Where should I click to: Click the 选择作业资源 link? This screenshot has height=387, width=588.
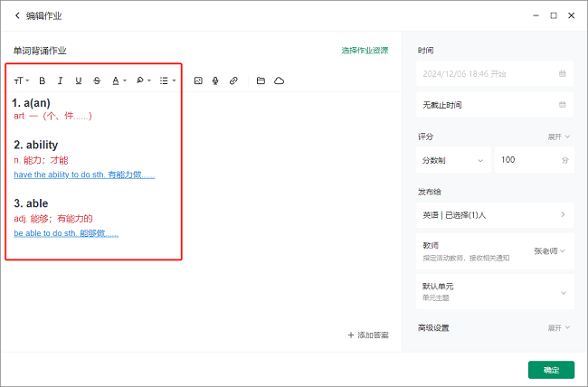pos(365,51)
